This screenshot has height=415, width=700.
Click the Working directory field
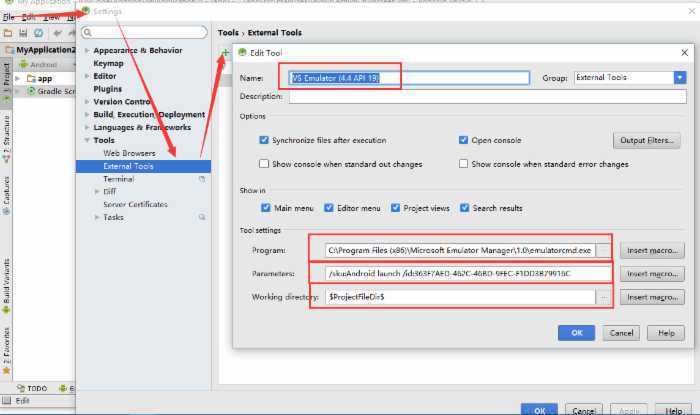point(460,297)
